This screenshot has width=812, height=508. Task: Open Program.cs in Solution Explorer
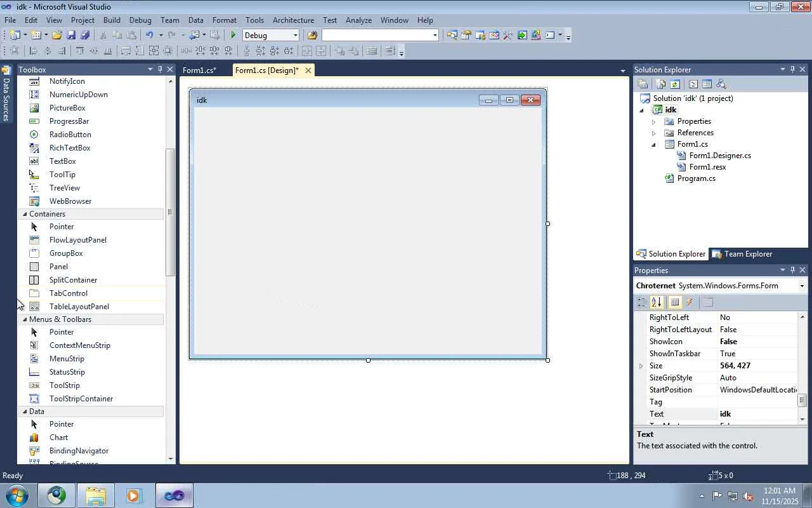coord(696,178)
